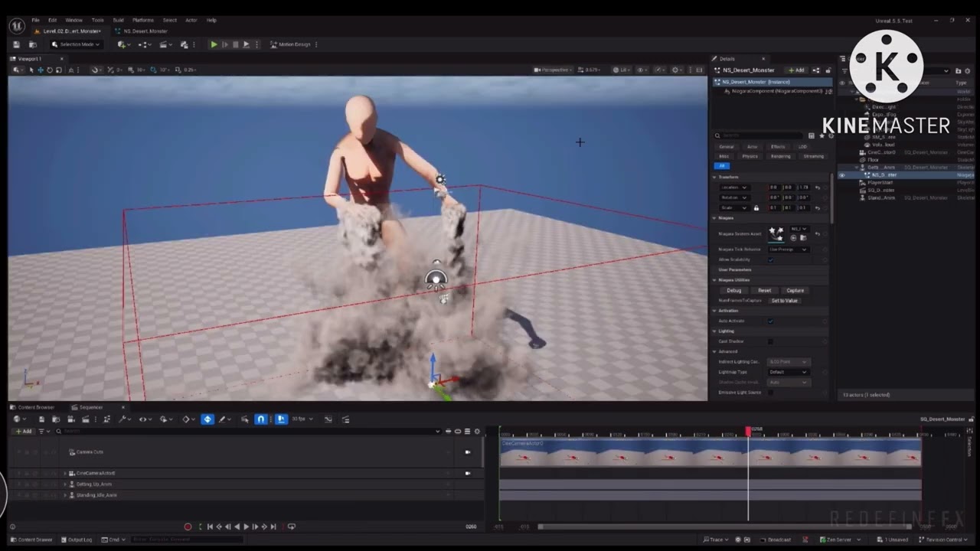Jump to the start of the sequence
Viewport: 980px width, 551px height.
click(210, 527)
